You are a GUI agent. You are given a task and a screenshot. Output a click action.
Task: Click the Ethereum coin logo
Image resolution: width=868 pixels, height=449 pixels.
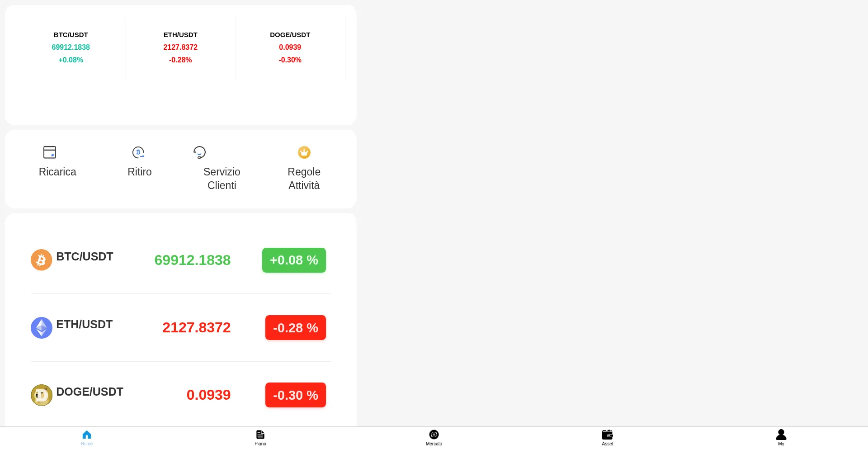[x=42, y=328]
